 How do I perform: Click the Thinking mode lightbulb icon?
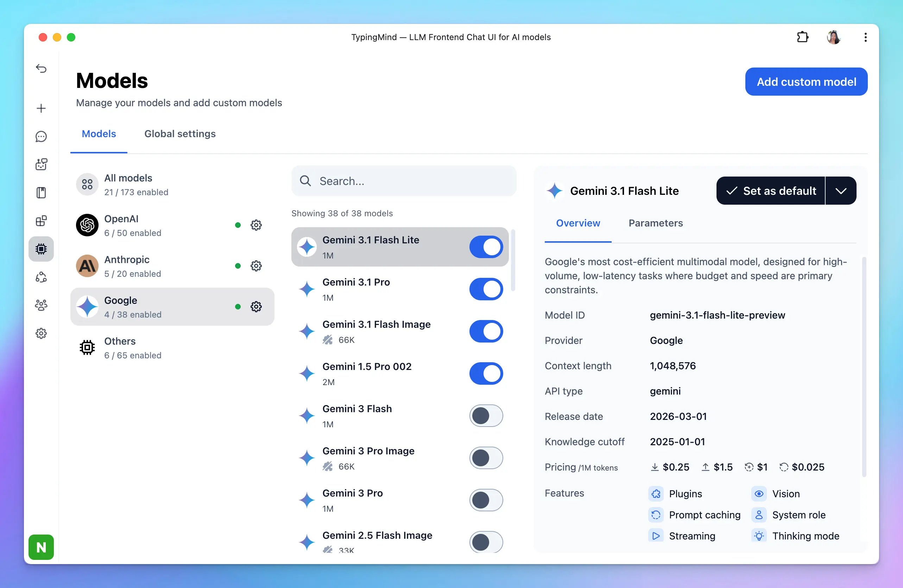click(759, 536)
